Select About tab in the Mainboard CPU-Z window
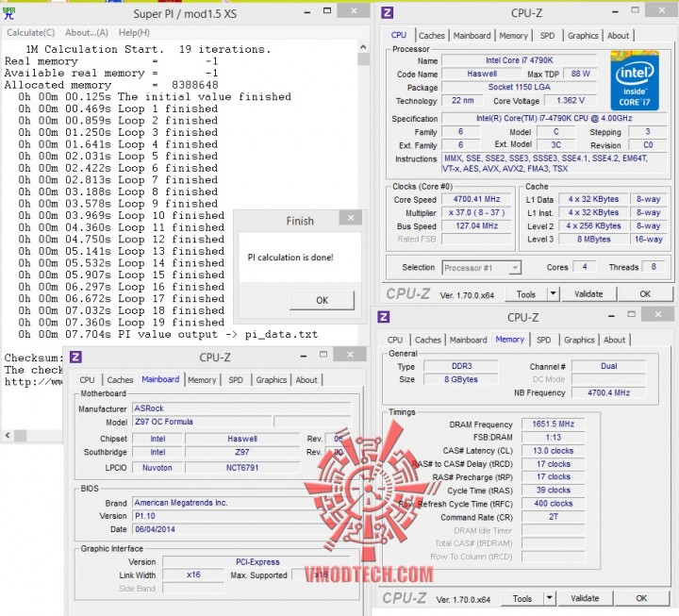The image size is (679, 616). [x=306, y=380]
